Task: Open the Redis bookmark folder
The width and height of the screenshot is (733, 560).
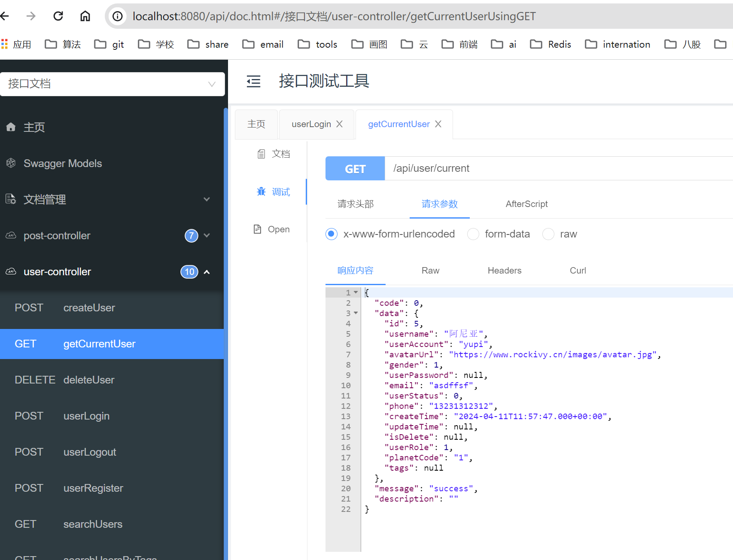Action: [551, 44]
